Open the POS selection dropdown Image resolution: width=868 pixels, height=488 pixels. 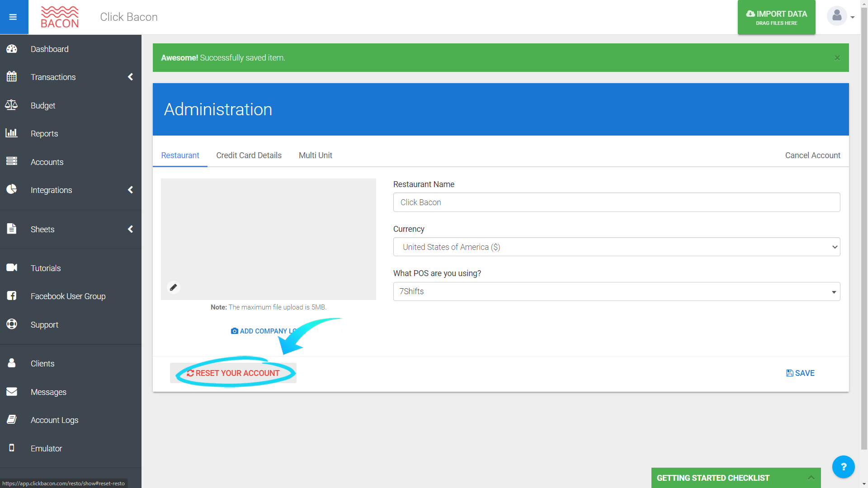(x=616, y=291)
